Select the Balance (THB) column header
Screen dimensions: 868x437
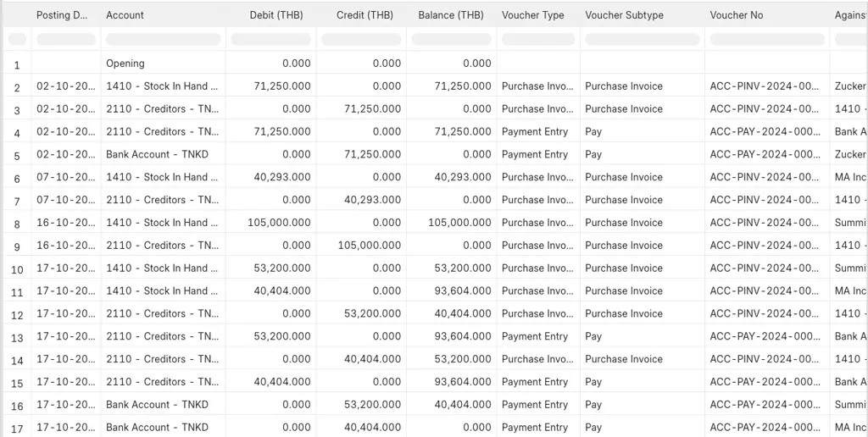coord(451,15)
